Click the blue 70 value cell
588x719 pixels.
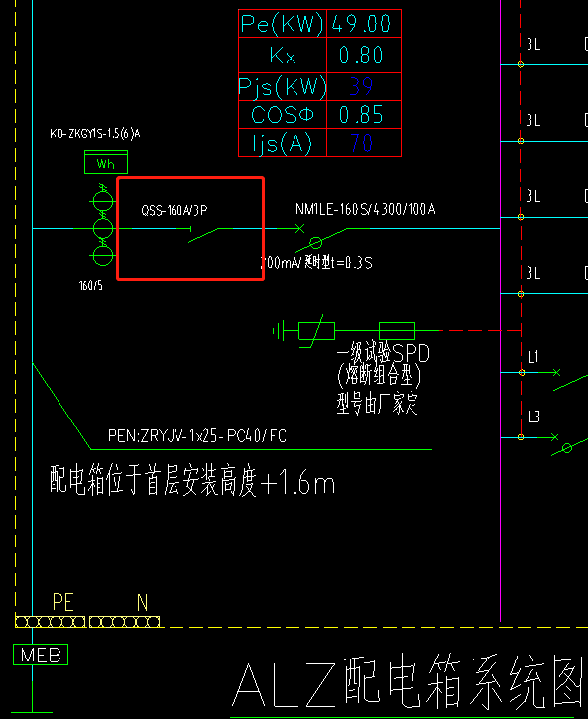click(364, 143)
